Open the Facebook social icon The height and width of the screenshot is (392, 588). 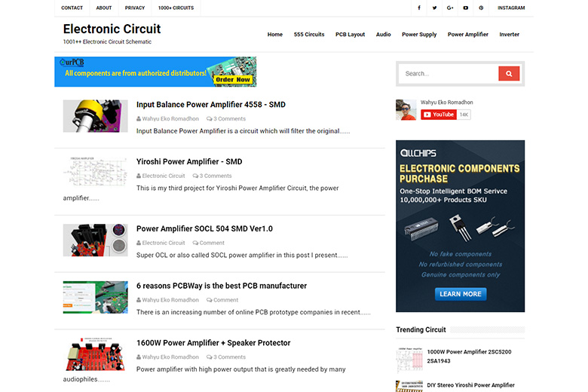coord(419,8)
